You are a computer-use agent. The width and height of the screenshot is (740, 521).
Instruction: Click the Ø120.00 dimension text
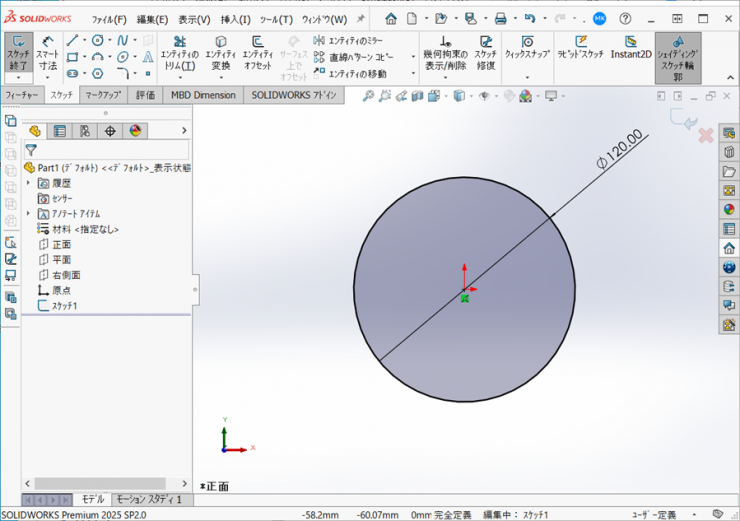(619, 150)
